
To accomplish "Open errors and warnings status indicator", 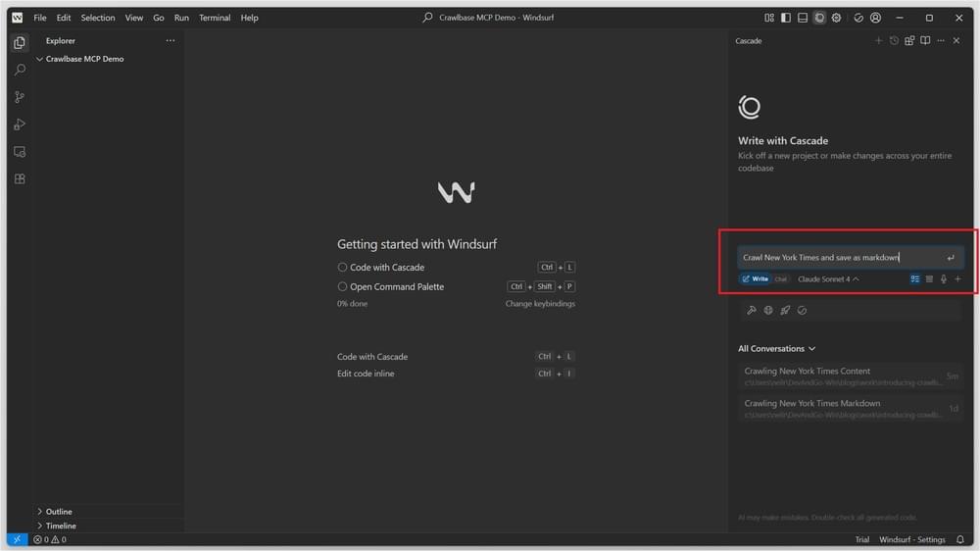I will pos(50,540).
